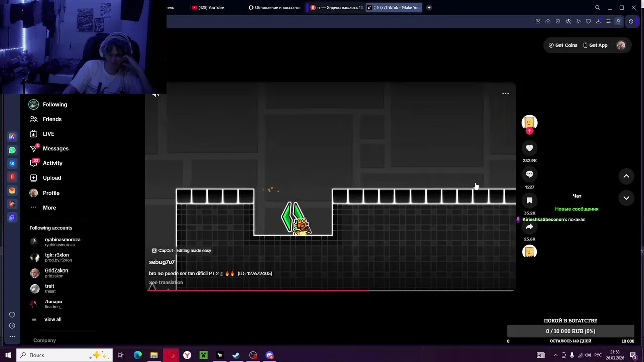
Task: Open bookmarks heart in browser sidebar
Action: 12,315
